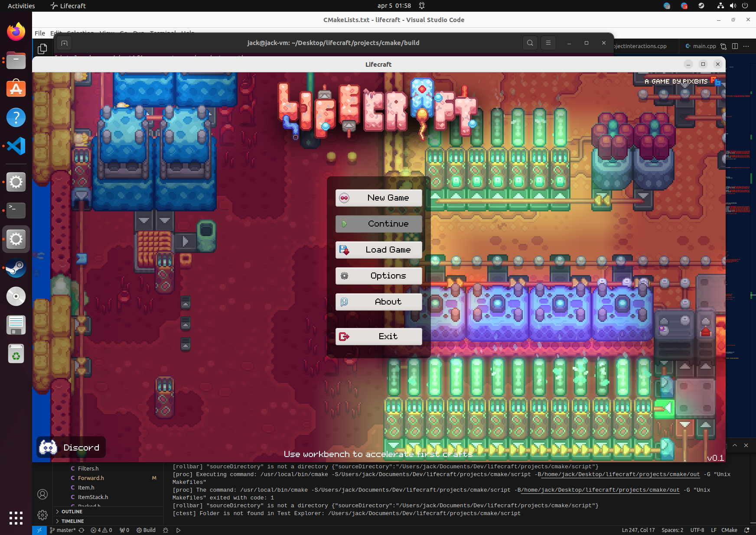Exit the game via Exit button
The height and width of the screenshot is (535, 756).
(x=378, y=337)
